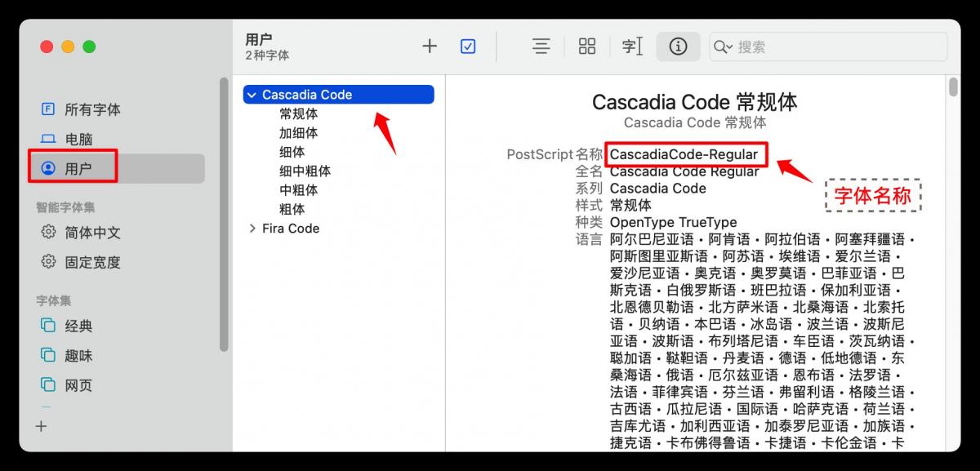980x471 pixels.
Task: Click the 用户 window title
Action: click(x=259, y=39)
